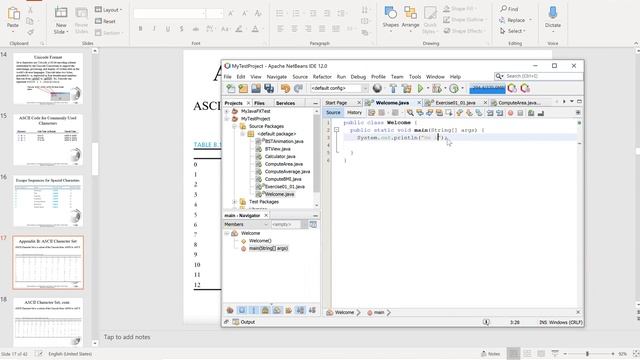Click the main breadcrumb in the editor
Image resolution: width=640 pixels, height=360 pixels.
(x=376, y=312)
